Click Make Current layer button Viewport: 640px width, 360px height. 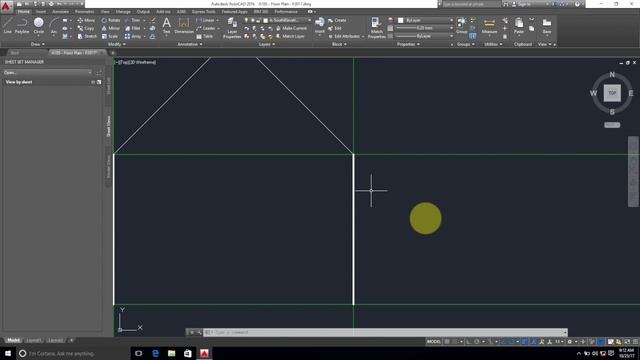coord(291,28)
